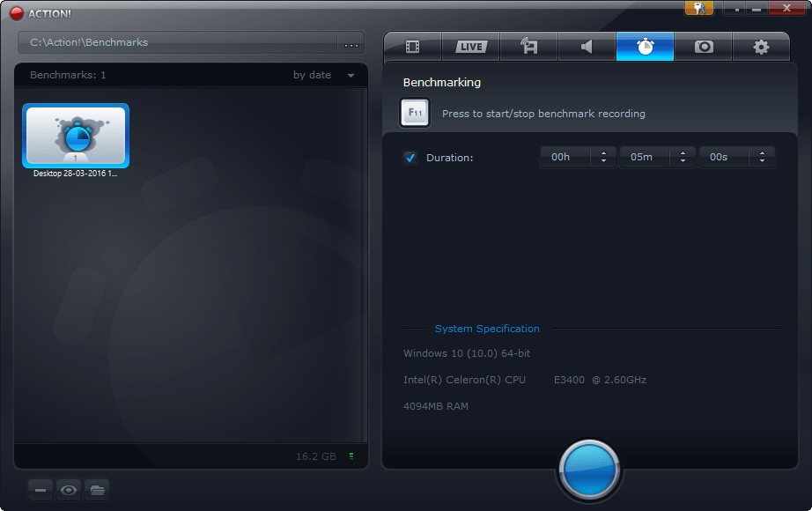Screen dimensions: 812x511
Task: Click the F11 benchmark hotkey button
Action: 415,113
